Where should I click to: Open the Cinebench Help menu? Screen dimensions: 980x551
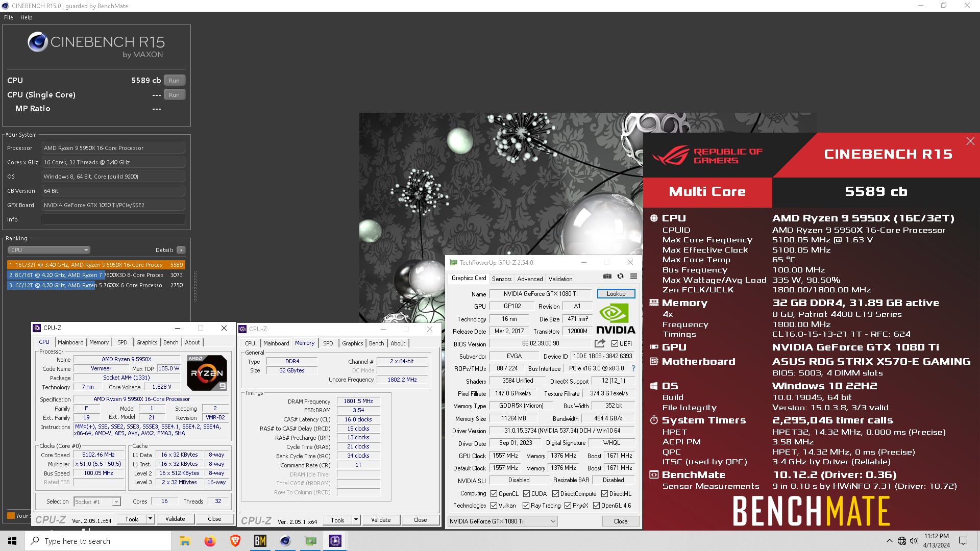[x=27, y=17]
